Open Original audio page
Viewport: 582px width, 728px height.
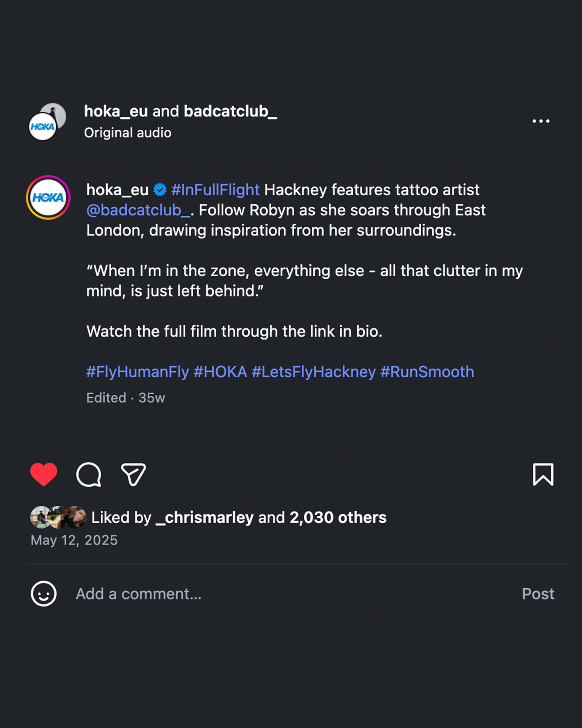(x=128, y=133)
